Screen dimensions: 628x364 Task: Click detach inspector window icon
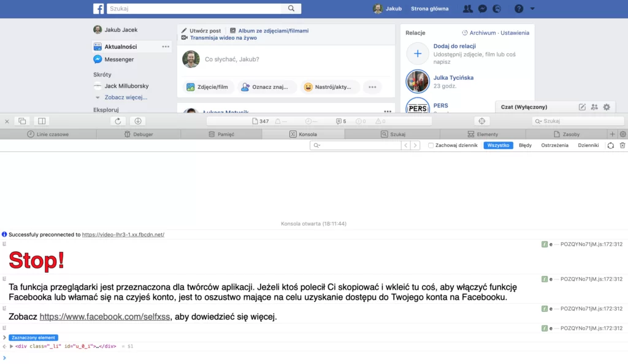pos(23,121)
